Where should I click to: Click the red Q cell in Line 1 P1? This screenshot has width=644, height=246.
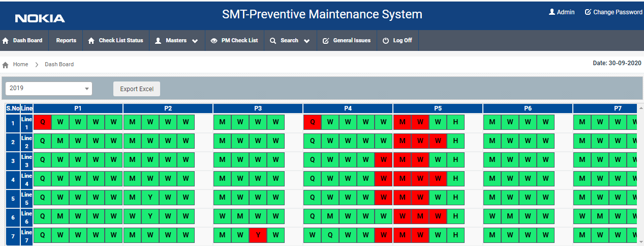[x=42, y=122]
